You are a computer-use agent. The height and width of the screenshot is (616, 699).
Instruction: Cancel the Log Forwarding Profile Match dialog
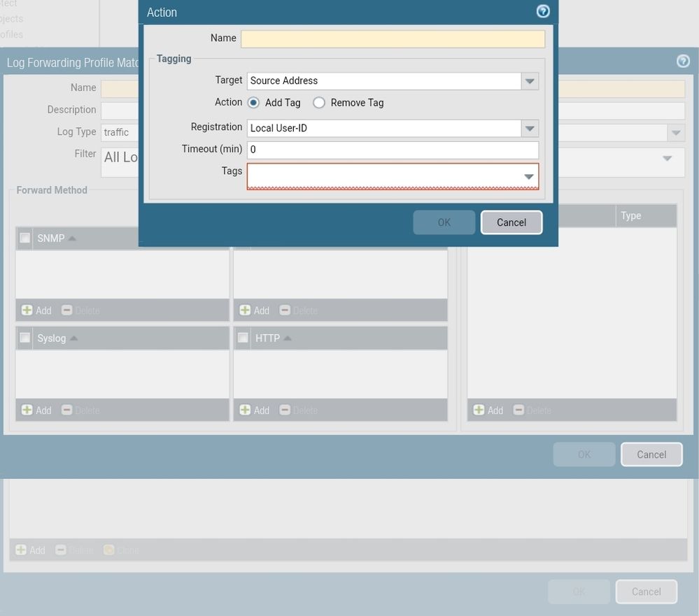(x=651, y=454)
